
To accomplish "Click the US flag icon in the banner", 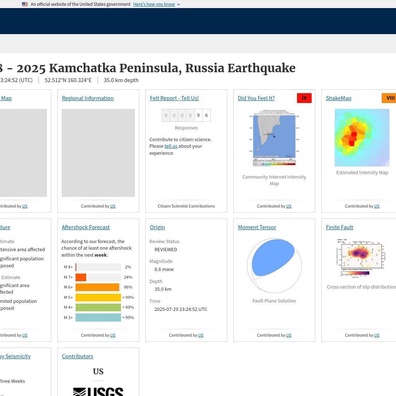I will click(x=25, y=4).
